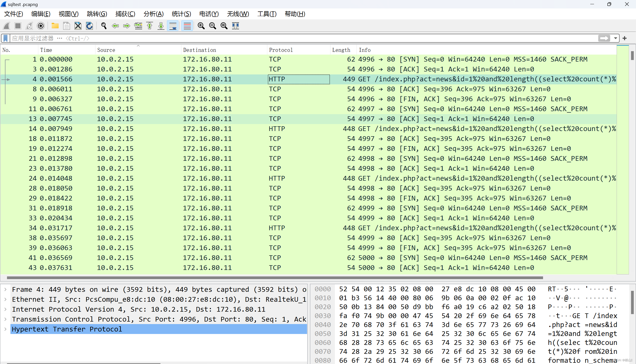This screenshot has height=364, width=636.
Task: Select packet 24 HTTP row
Action: coord(308,178)
